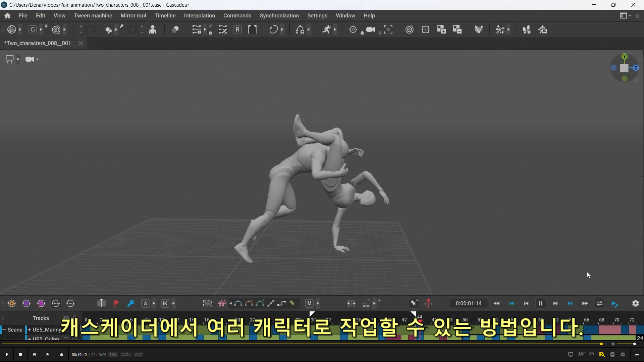Screen dimensions: 644x362
Task: Click the waveform icon on timeline toolbar
Action: tap(222, 304)
